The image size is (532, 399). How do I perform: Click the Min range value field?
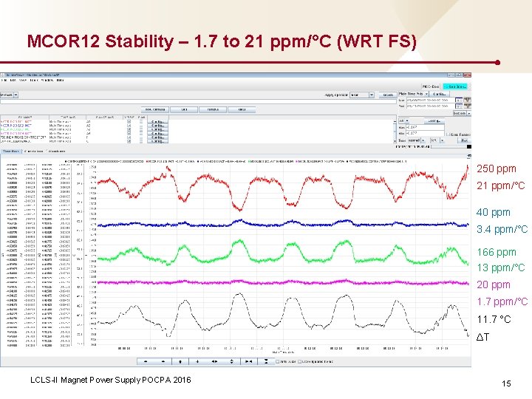(x=425, y=133)
